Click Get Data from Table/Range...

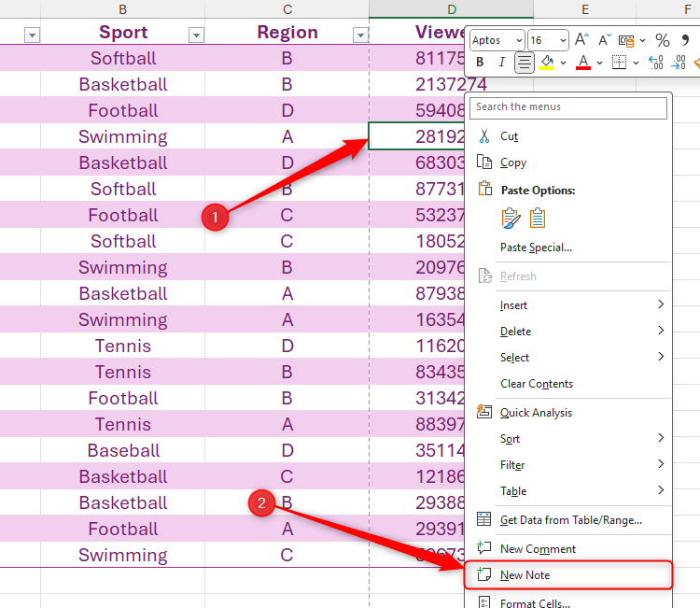pos(570,520)
